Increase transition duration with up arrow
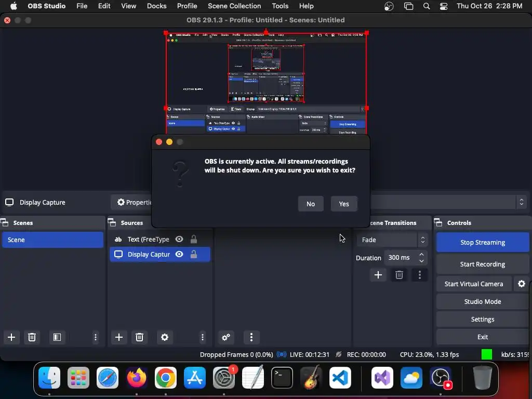This screenshot has height=399, width=532. tap(421, 255)
